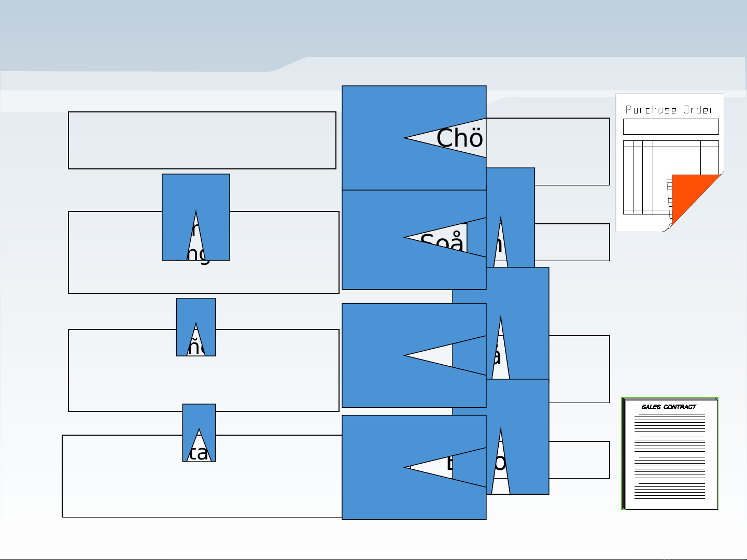Click the 'Purchase Order' title text
Image resolution: width=747 pixels, height=560 pixels.
(669, 110)
